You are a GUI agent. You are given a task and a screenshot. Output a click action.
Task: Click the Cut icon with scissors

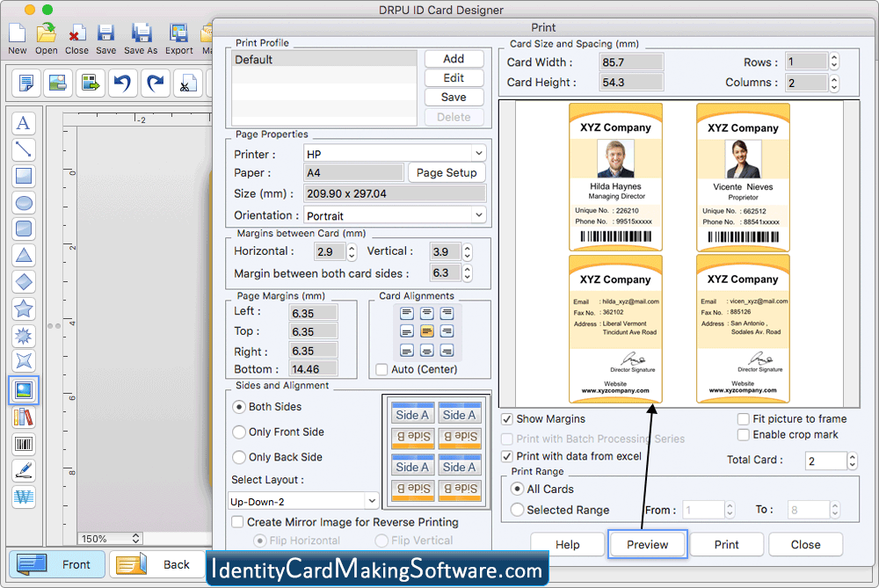pyautogui.click(x=188, y=83)
